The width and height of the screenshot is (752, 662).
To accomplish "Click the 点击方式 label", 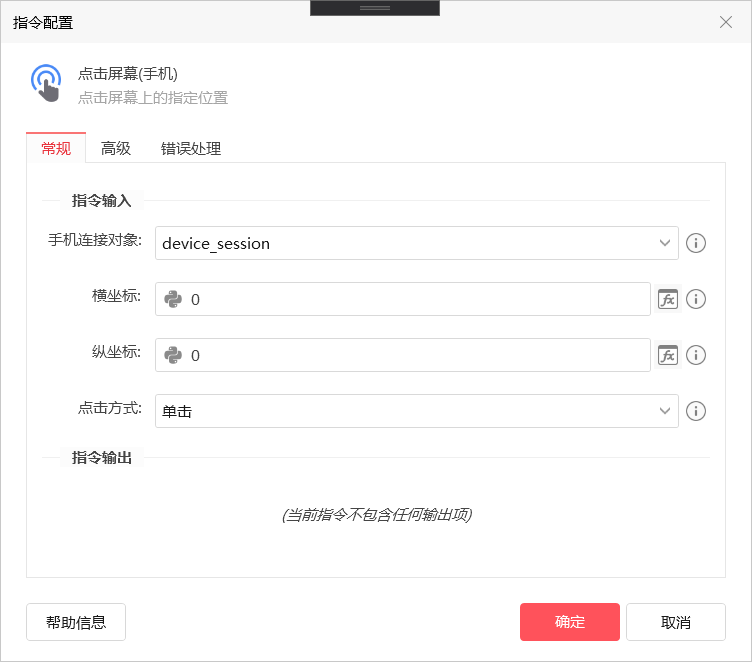I will coord(110,408).
